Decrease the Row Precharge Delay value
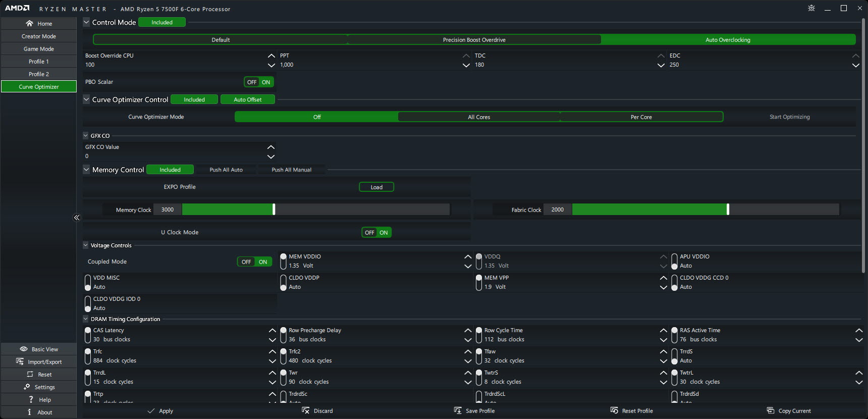Viewport: 868px width, 419px height. (x=468, y=340)
